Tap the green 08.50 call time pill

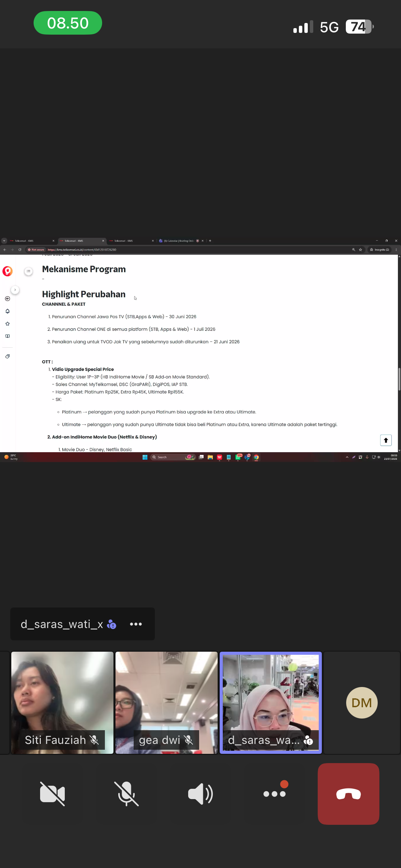coord(68,23)
